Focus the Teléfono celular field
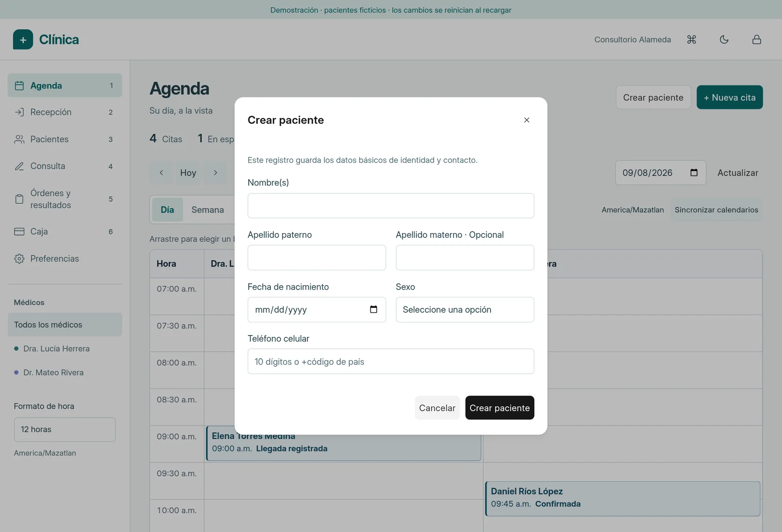This screenshot has height=532, width=782. pos(391,362)
